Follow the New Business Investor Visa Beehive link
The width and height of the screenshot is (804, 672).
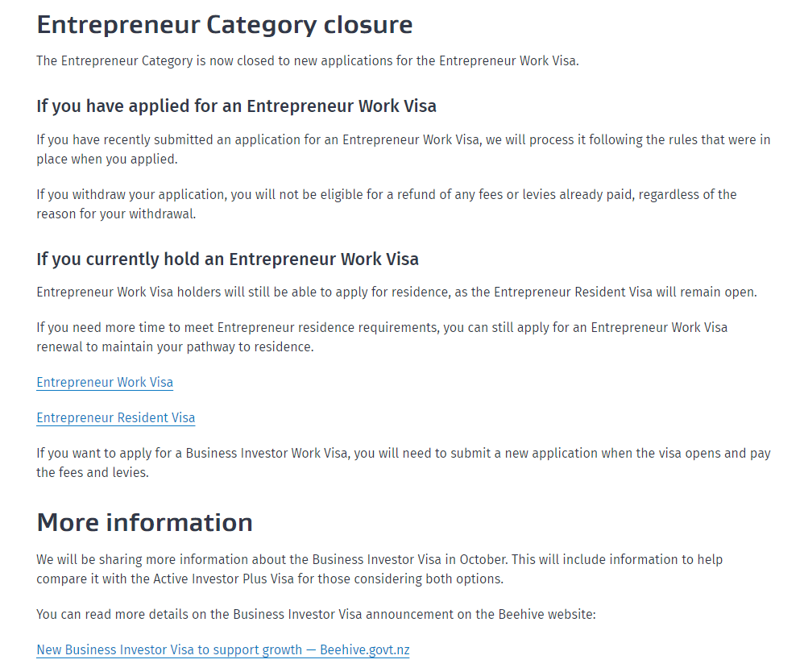(x=222, y=650)
